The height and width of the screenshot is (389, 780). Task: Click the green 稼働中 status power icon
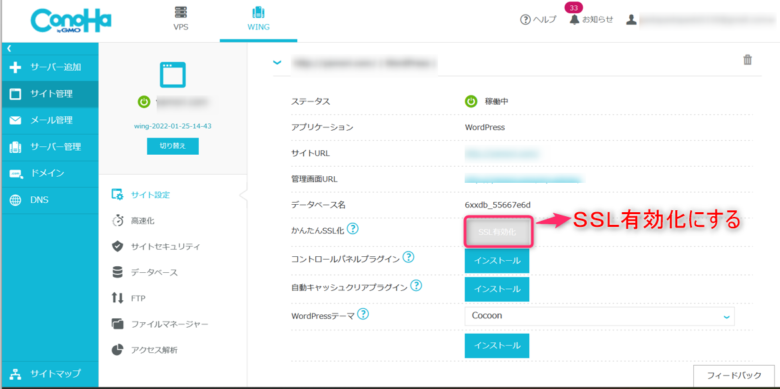(x=471, y=101)
